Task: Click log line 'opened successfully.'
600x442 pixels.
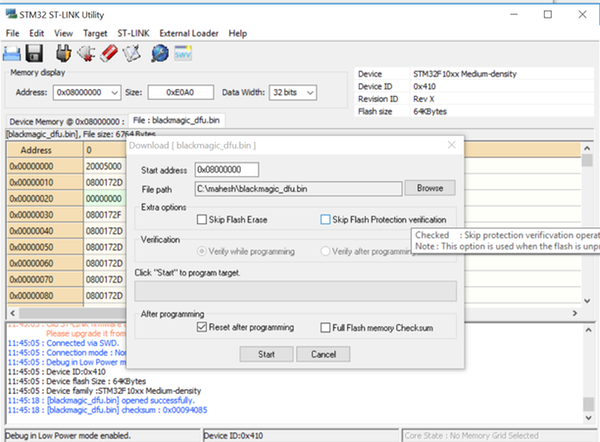Action: 101,400
